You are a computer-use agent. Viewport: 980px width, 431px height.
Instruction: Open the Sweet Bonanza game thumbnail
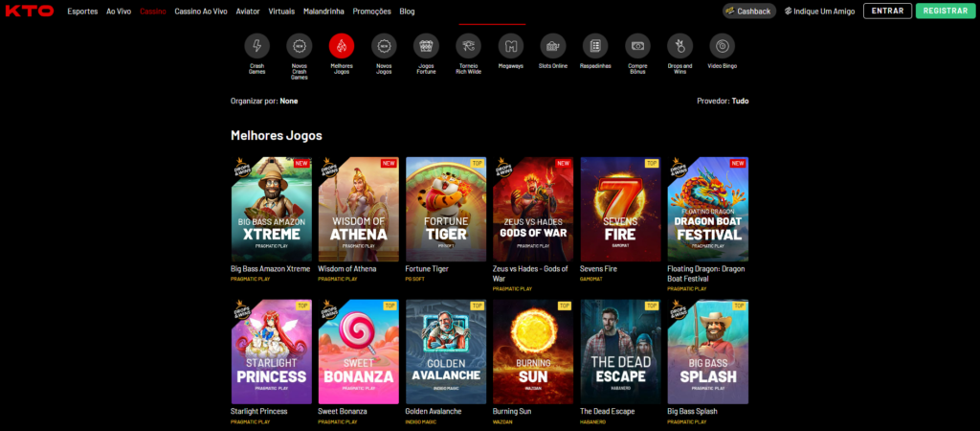pyautogui.click(x=359, y=352)
